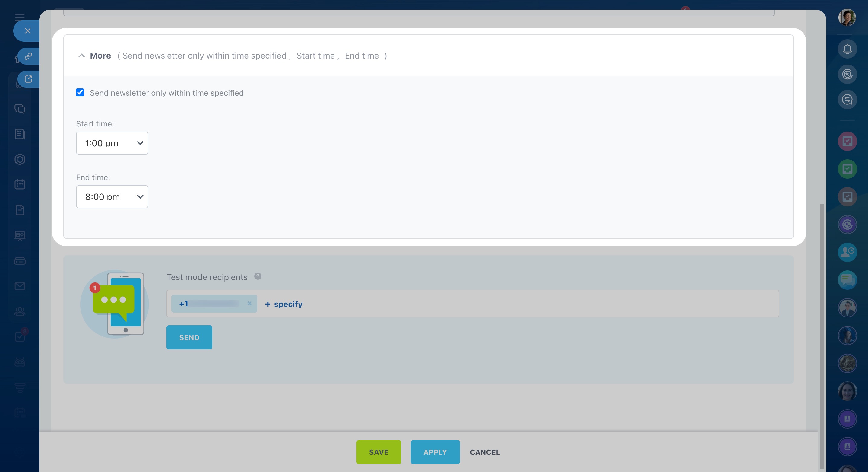Open the search chat icon in right panel
The height and width of the screenshot is (472, 868).
847,100
